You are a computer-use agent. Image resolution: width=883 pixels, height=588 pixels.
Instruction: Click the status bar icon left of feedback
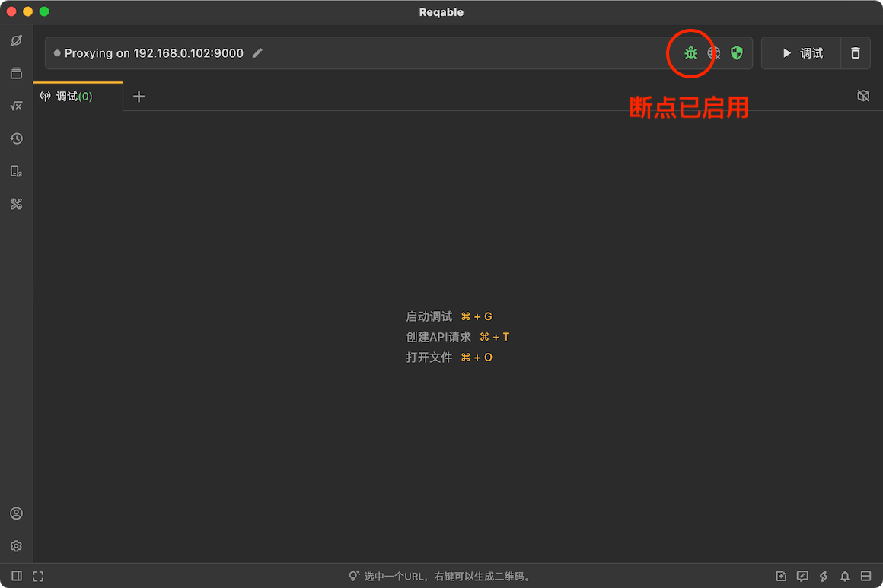point(781,576)
